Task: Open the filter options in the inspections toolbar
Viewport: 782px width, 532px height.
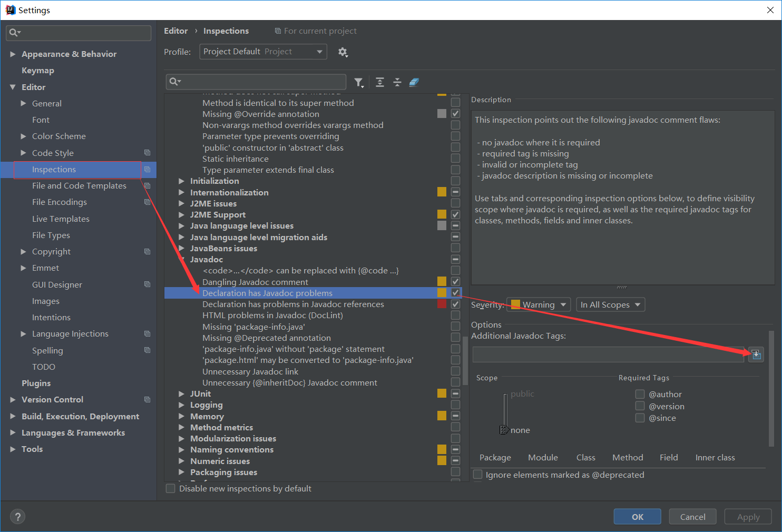Action: tap(359, 82)
